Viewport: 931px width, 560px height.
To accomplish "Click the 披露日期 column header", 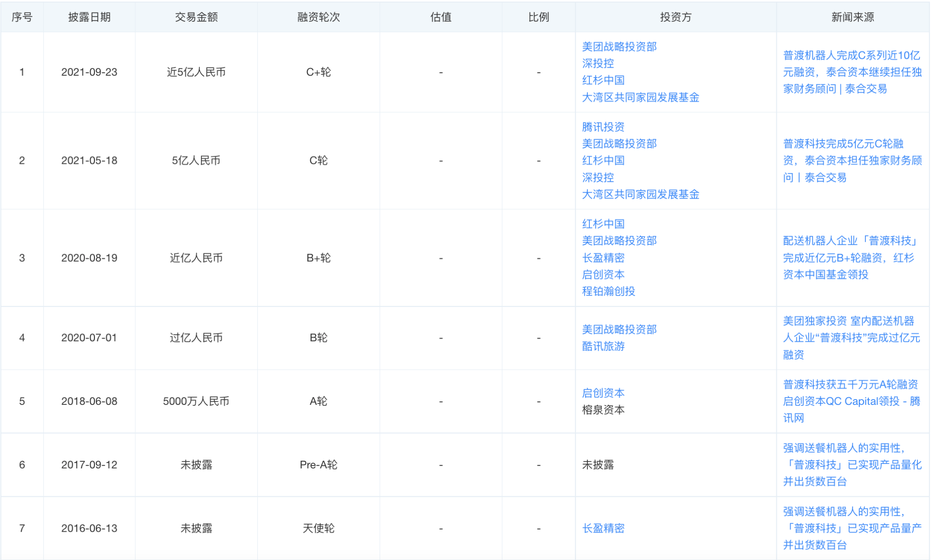I will pos(89,17).
